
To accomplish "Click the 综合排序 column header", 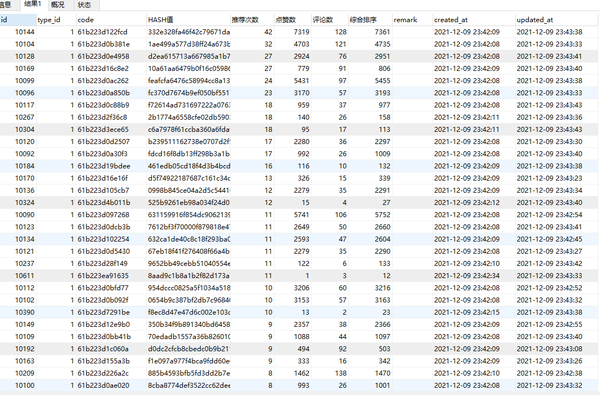I will (x=370, y=20).
